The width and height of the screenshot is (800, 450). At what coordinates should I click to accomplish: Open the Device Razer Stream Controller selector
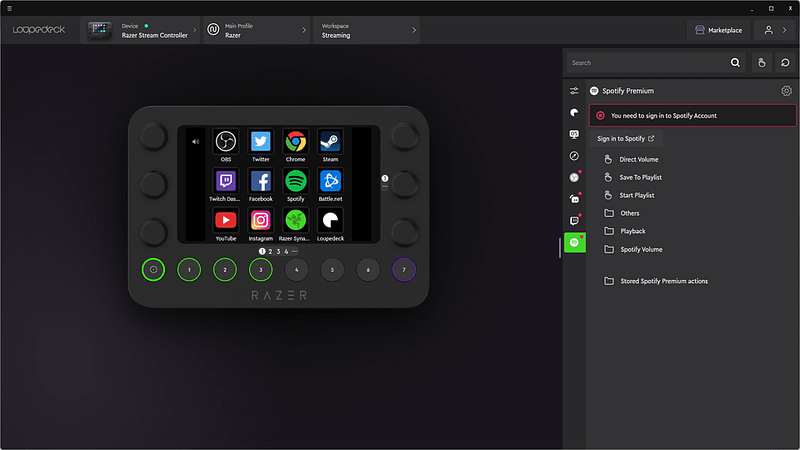pyautogui.click(x=140, y=30)
